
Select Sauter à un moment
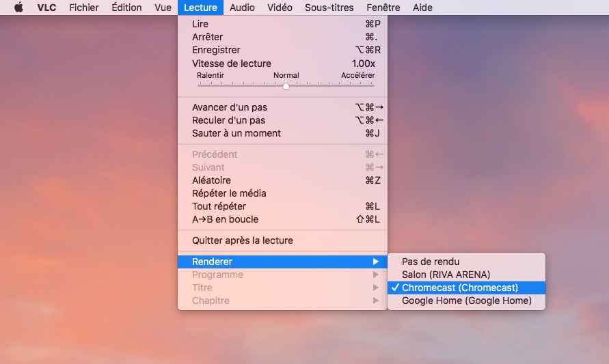(x=282, y=133)
